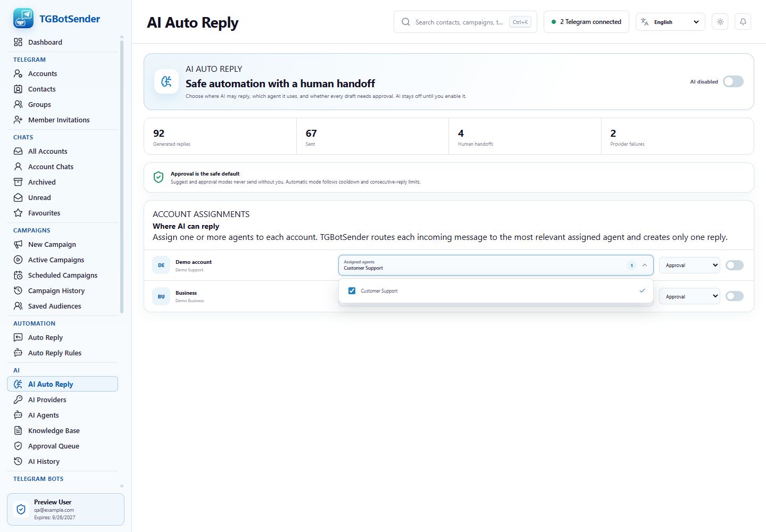The width and height of the screenshot is (766, 532).
Task: Open the Preview User profile card
Action: [x=65, y=509]
